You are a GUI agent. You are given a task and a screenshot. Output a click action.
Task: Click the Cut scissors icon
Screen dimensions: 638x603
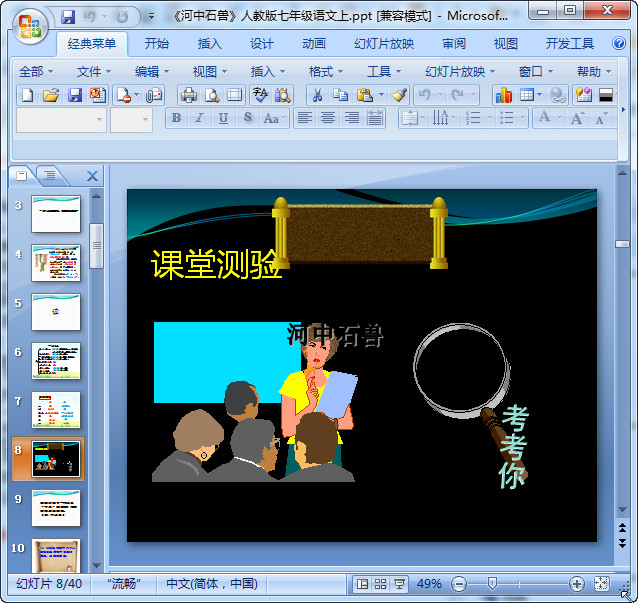click(x=317, y=95)
